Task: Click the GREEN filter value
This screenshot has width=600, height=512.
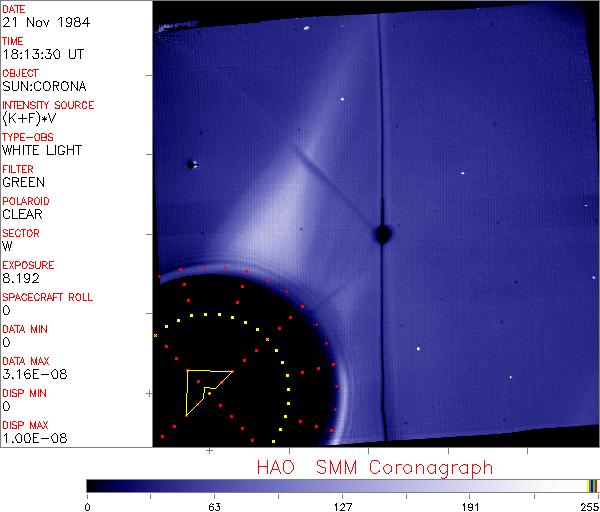Action: click(x=23, y=182)
